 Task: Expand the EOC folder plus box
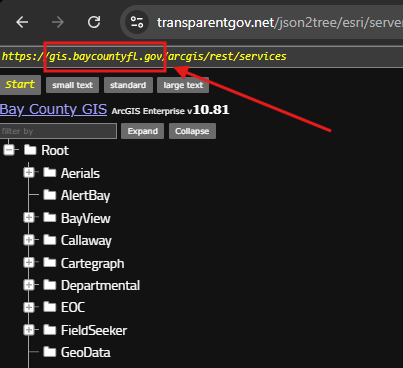pos(29,307)
